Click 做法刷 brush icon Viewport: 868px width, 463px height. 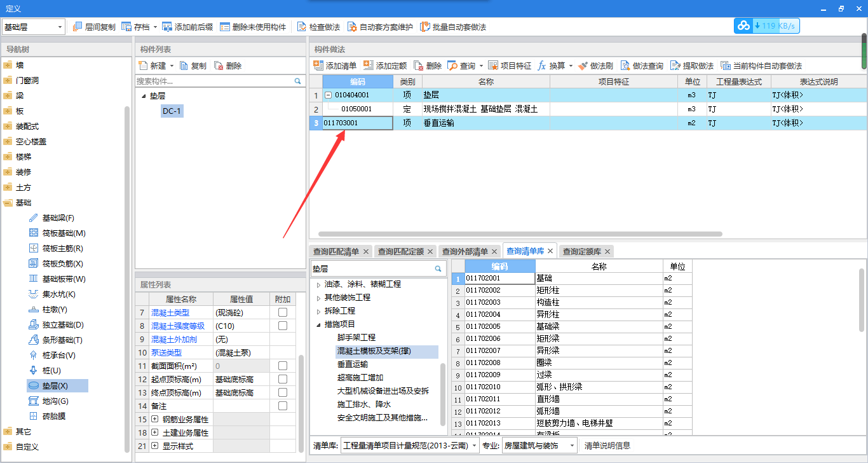pyautogui.click(x=583, y=66)
